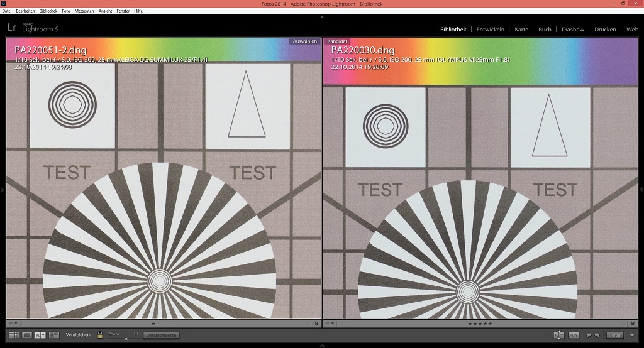644x348 pixels.
Task: Click the Kandidat label on right photo
Action: pyautogui.click(x=337, y=41)
